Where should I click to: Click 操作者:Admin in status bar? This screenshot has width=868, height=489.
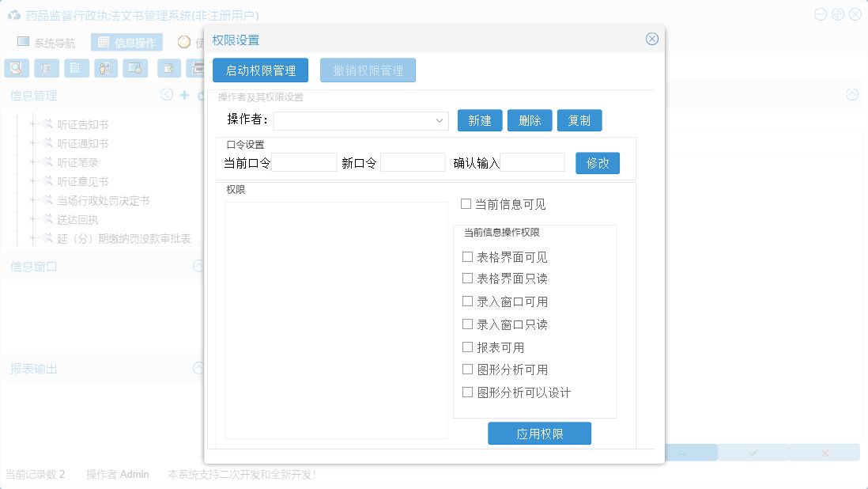117,474
